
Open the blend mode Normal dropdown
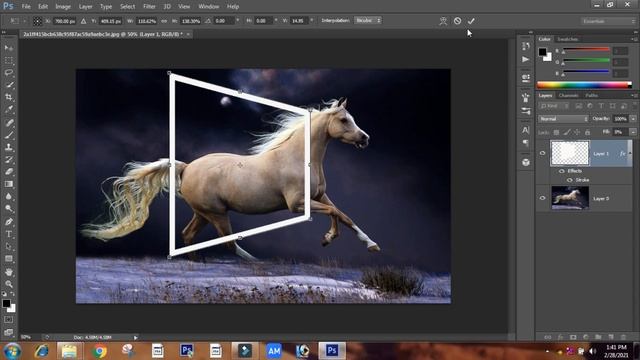(x=563, y=119)
